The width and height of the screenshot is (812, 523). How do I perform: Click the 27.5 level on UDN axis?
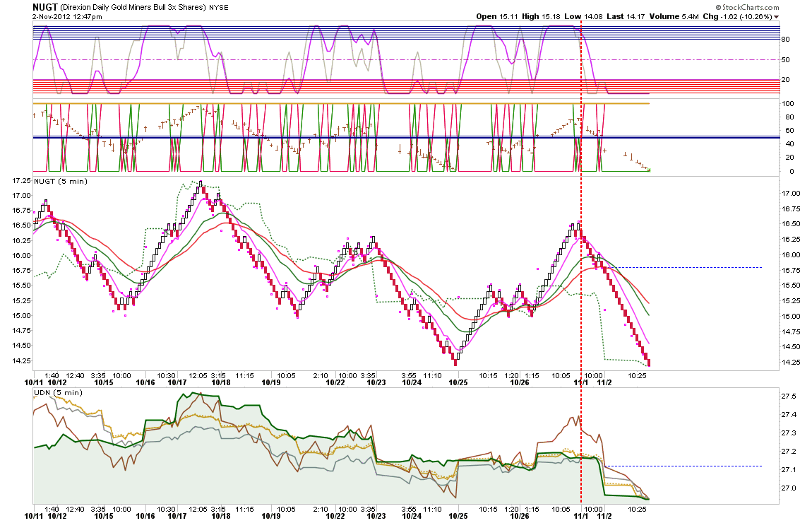(789, 396)
